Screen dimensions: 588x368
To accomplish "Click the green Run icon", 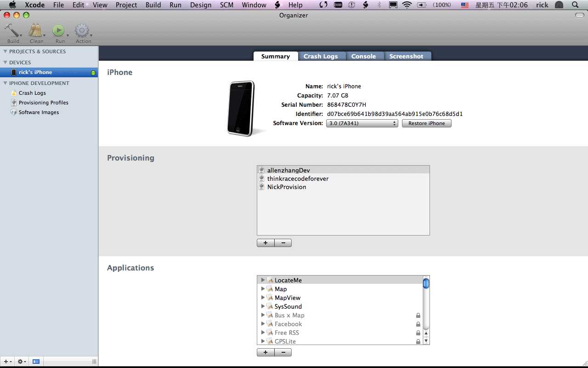I will tap(58, 30).
